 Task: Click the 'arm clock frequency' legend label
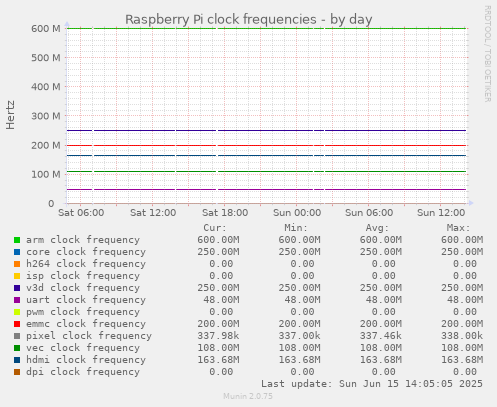tap(83, 240)
